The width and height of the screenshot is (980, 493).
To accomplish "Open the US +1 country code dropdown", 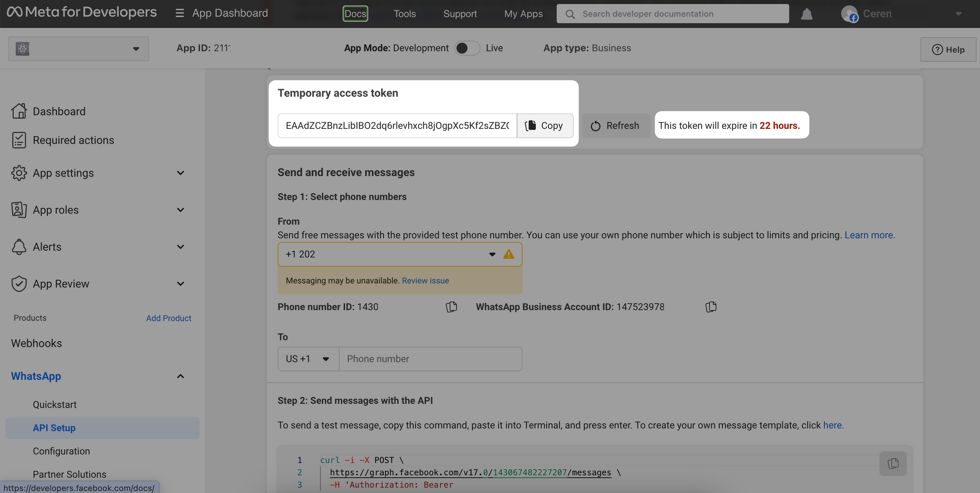I will tap(308, 359).
